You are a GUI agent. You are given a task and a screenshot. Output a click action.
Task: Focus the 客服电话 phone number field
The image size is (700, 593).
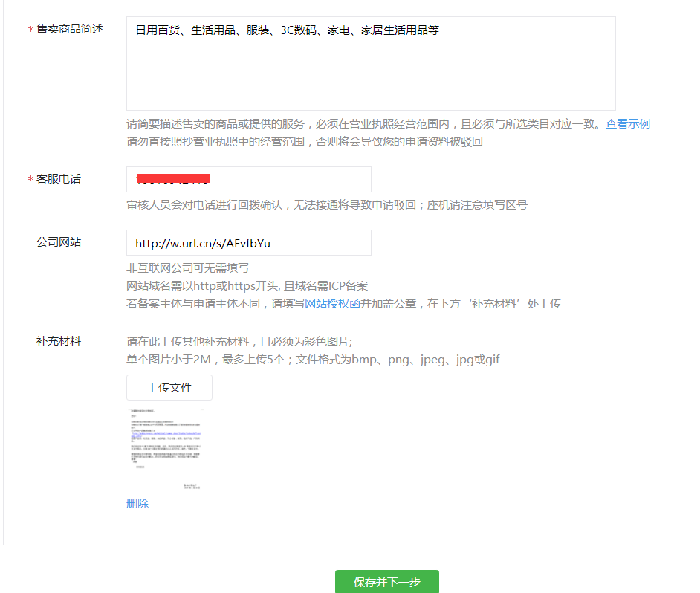(x=249, y=180)
